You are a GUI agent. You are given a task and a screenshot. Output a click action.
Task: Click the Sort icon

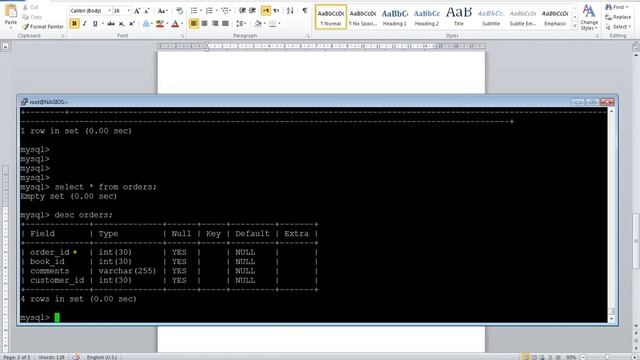pos(290,11)
